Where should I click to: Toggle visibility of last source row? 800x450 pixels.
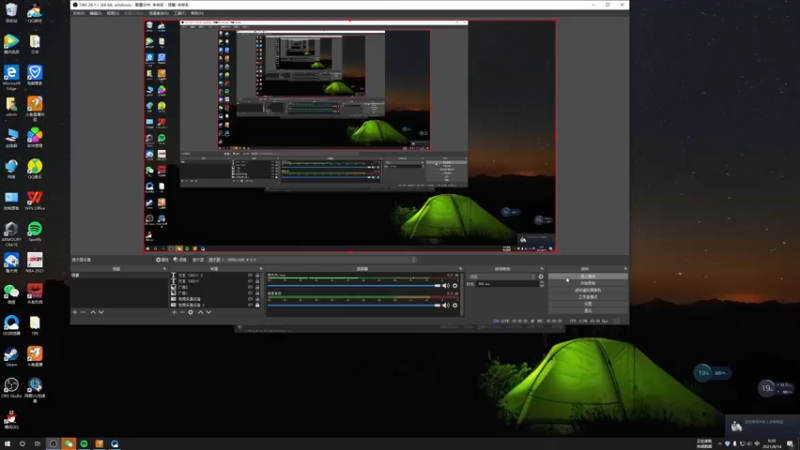250,305
